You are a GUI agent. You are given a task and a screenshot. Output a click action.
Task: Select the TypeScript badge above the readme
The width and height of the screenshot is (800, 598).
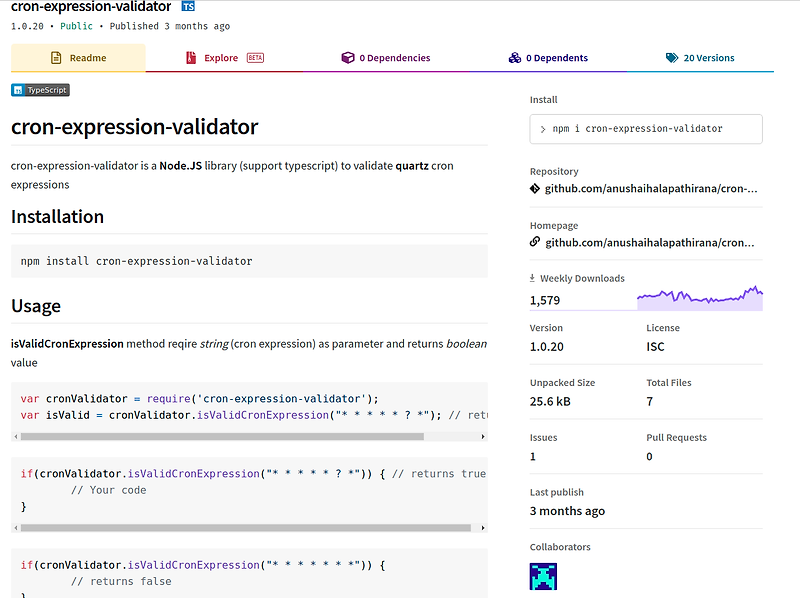tap(39, 89)
